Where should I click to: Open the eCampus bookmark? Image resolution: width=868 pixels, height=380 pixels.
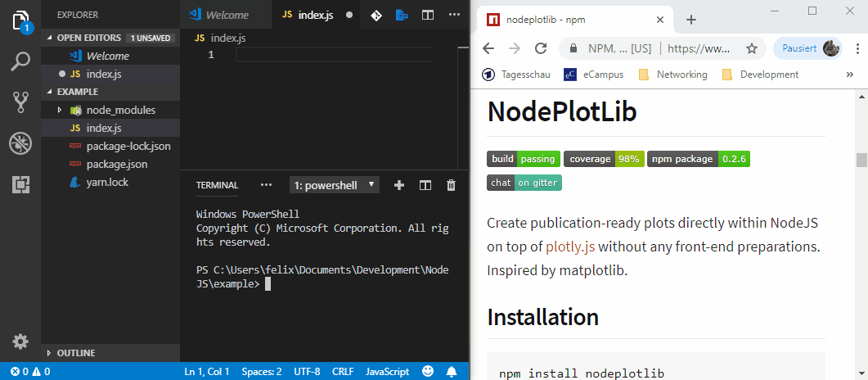coord(593,75)
